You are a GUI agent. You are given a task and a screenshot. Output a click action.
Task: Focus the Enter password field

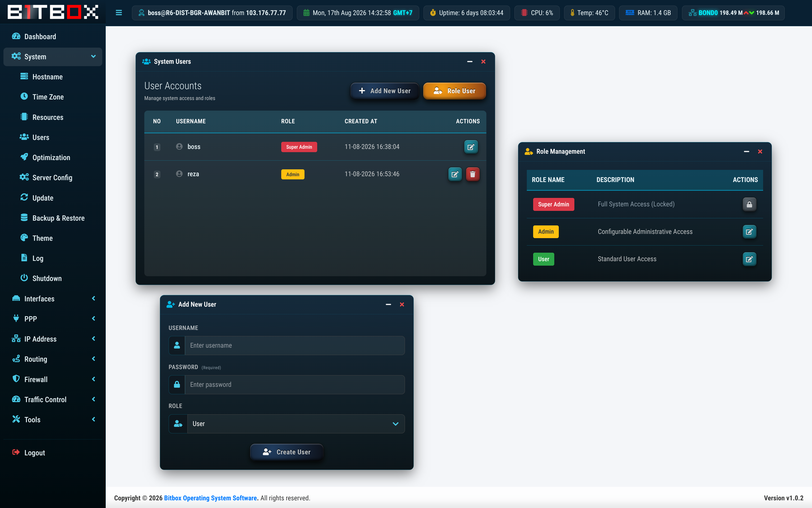[x=295, y=385]
